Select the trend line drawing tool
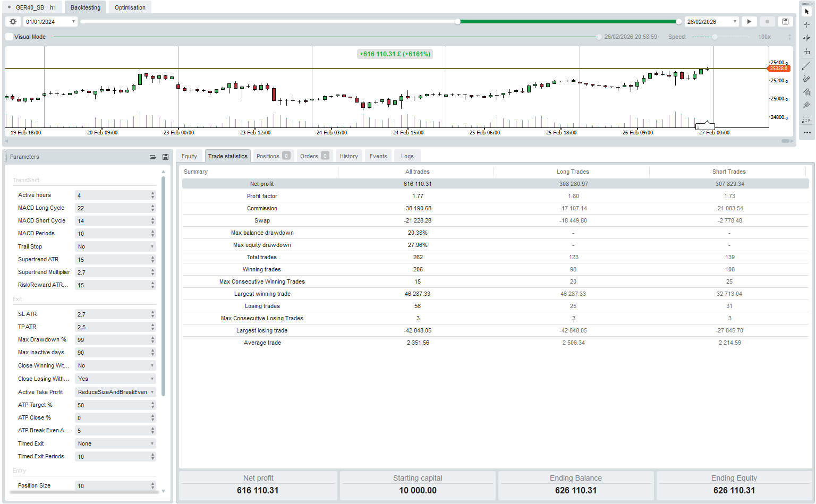 point(806,65)
